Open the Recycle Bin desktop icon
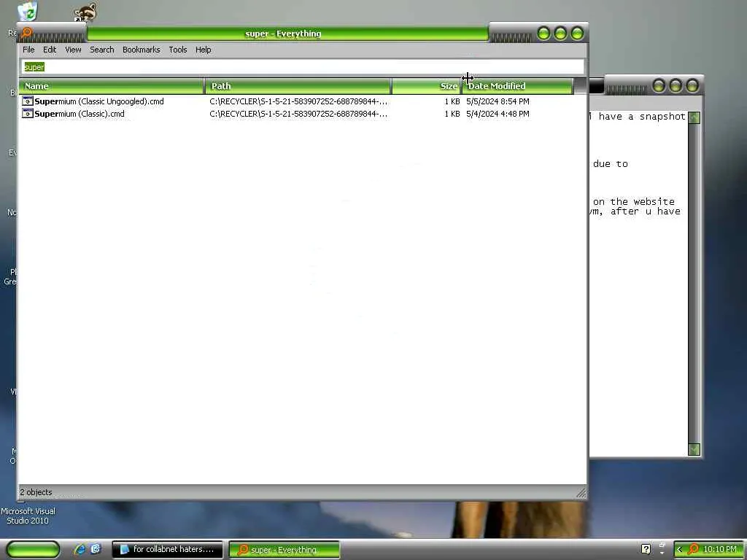The height and width of the screenshot is (560, 747). pos(28,12)
